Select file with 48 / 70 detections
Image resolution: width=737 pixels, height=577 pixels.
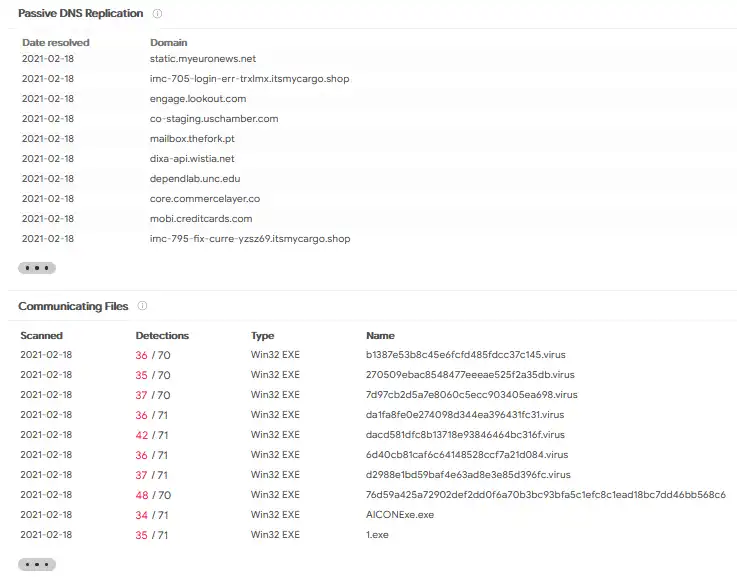545,495
